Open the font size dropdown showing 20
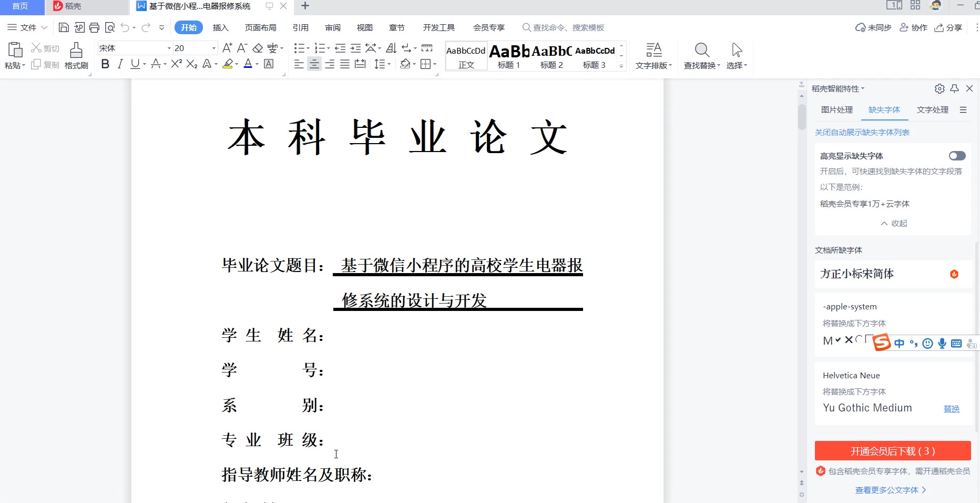980x503 pixels. (x=214, y=48)
